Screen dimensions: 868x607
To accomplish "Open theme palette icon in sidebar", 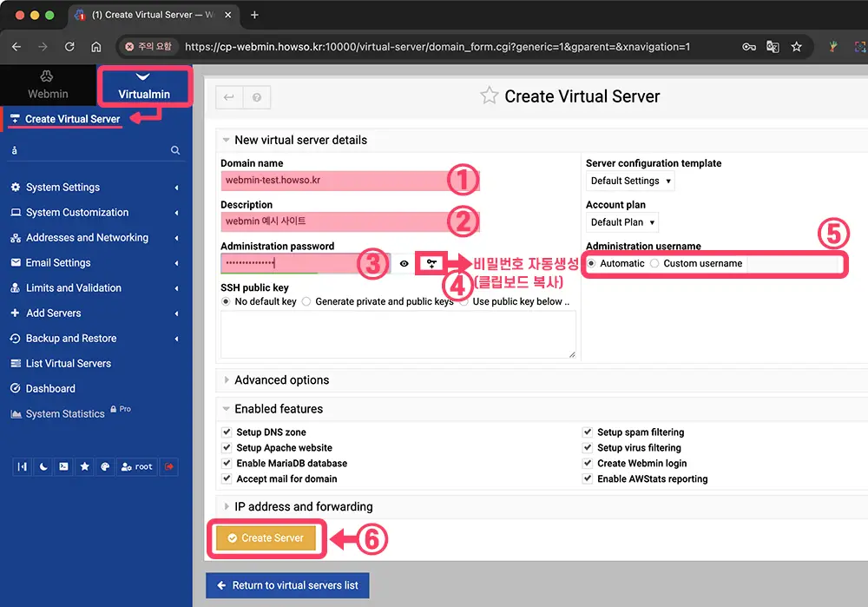I will [x=105, y=467].
